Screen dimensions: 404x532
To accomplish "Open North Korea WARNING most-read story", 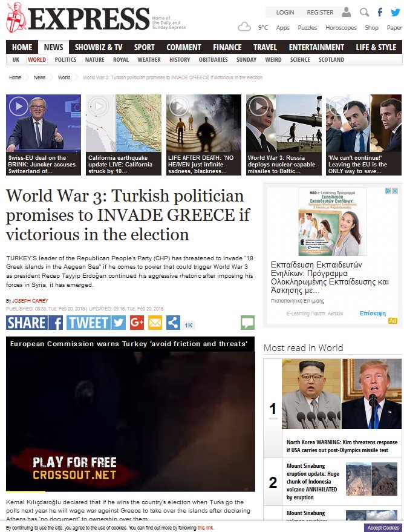I will (342, 446).
